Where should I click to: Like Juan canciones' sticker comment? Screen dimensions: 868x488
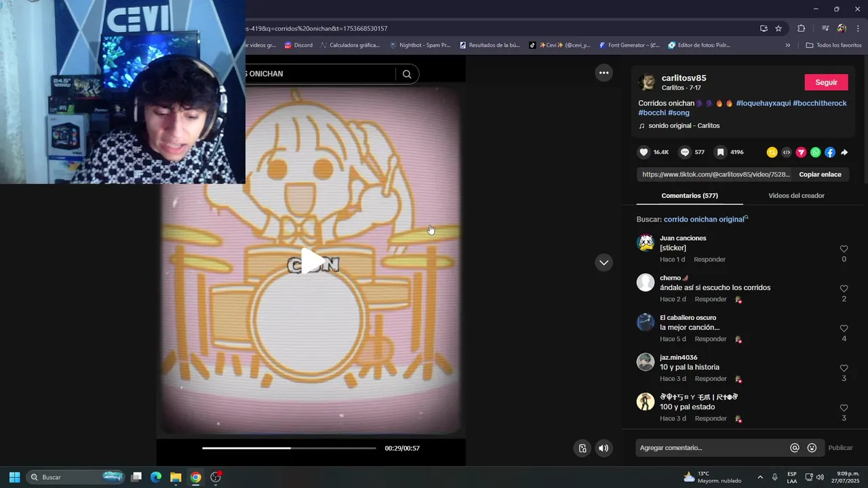[844, 249]
